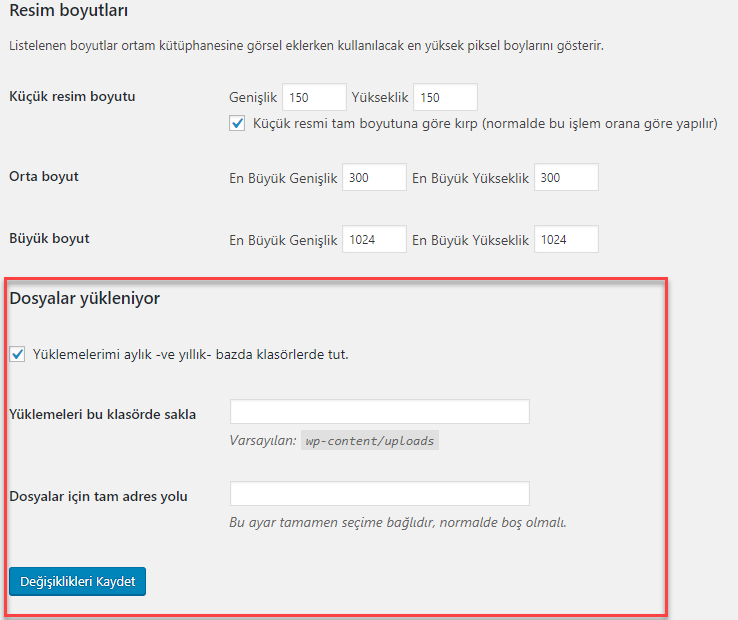Click the 'Listelenen boyutlar ortam kütüphanesine' description text
This screenshot has width=738, height=620.
tap(306, 46)
